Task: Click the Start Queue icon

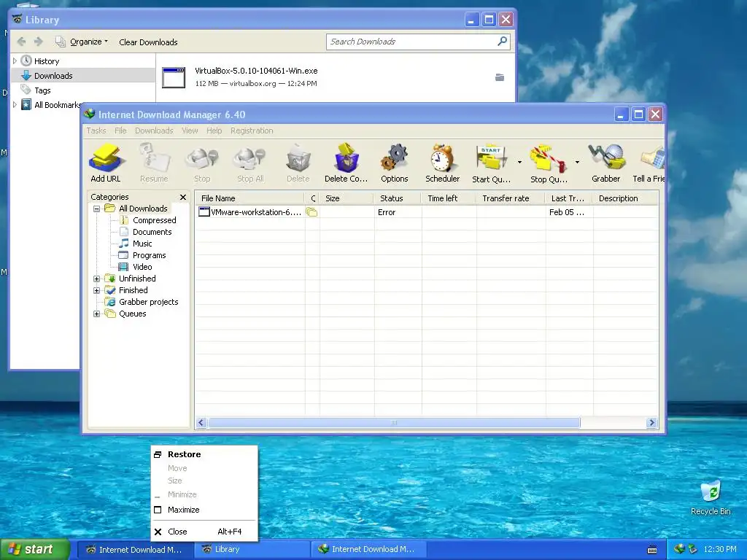Action: point(491,163)
